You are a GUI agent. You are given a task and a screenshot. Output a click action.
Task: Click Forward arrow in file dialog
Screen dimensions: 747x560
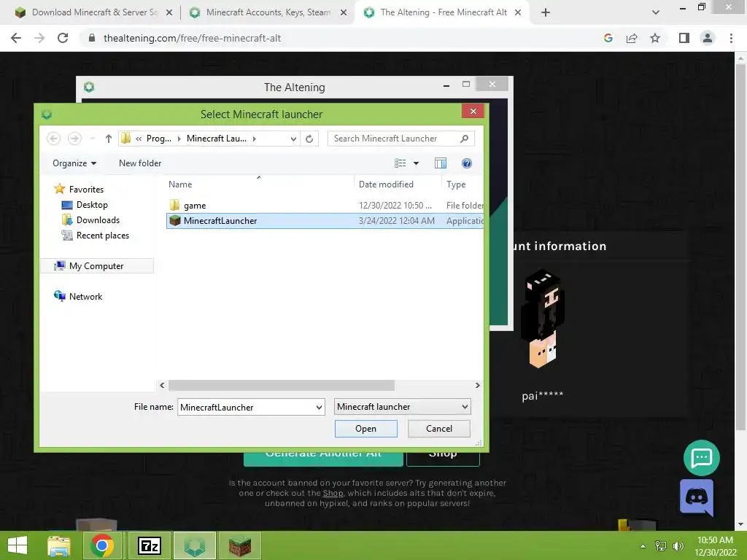pyautogui.click(x=74, y=139)
